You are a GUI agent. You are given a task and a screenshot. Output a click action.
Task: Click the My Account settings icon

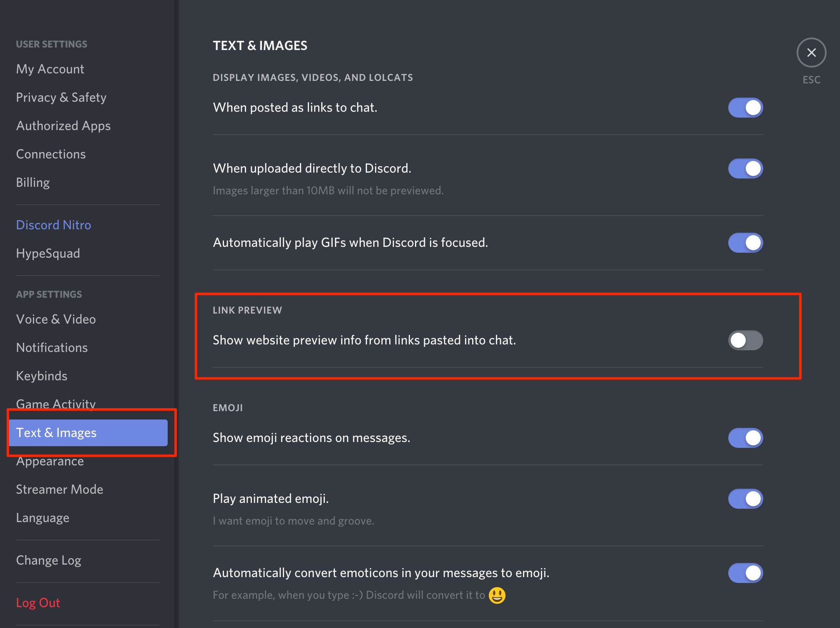(x=50, y=69)
